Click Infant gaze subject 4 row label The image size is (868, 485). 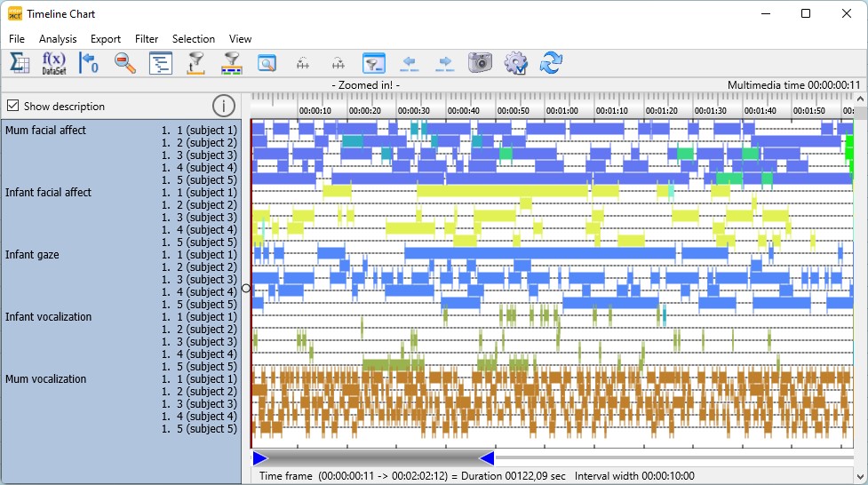point(199,291)
